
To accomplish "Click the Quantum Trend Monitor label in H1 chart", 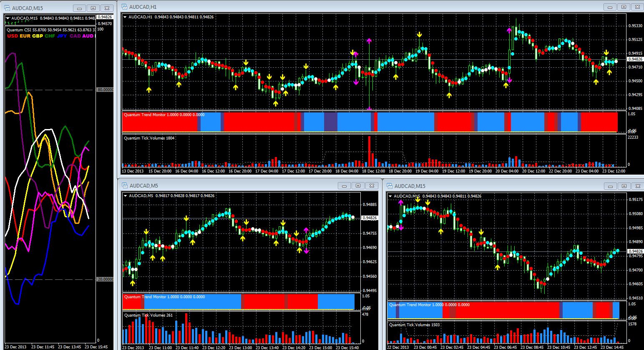I will point(144,115).
